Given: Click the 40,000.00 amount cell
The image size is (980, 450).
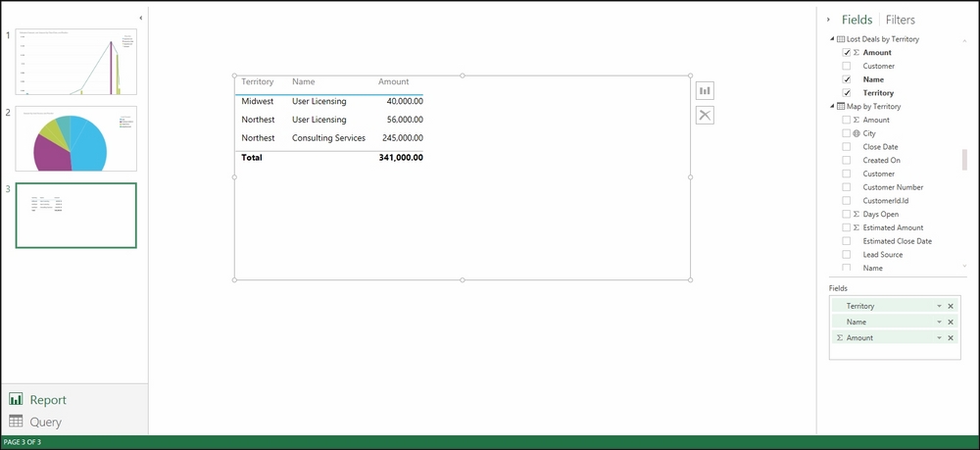Looking at the screenshot, I should click(405, 101).
